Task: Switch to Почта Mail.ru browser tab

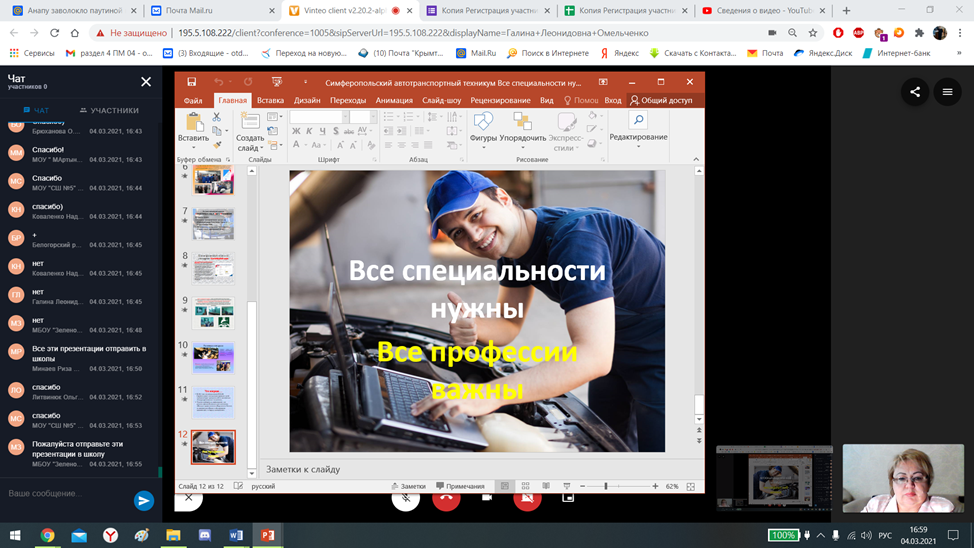Action: [x=213, y=11]
